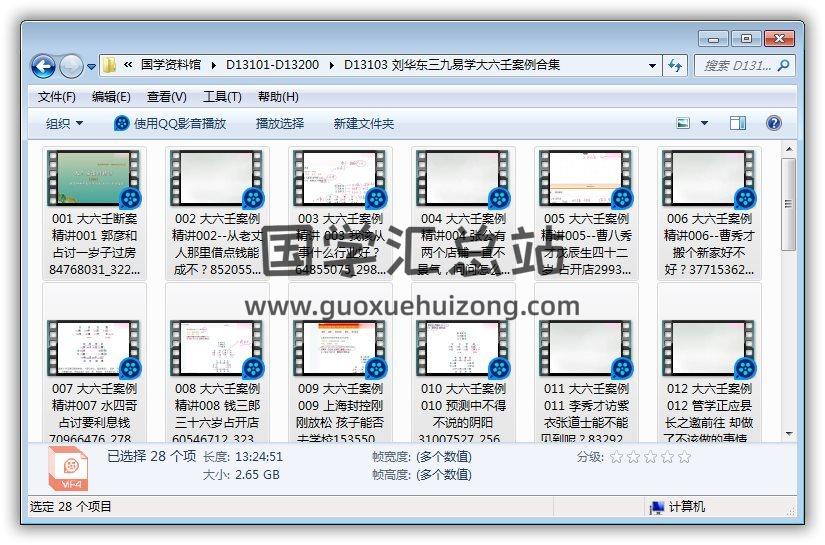Select video thumbnail 008 大六壬案例
Viewport: 825px width, 545px height.
point(217,348)
